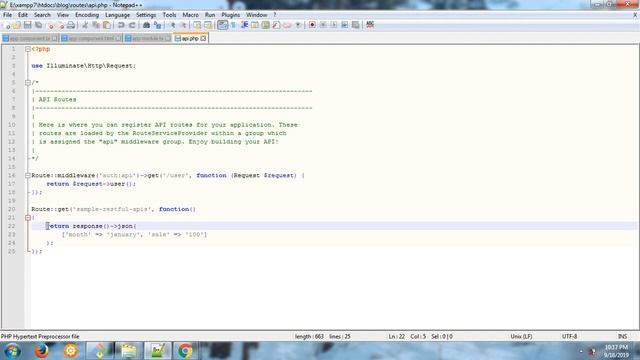Open the User Defined Language dialog icon
The width and height of the screenshot is (640, 360).
click(255, 25)
